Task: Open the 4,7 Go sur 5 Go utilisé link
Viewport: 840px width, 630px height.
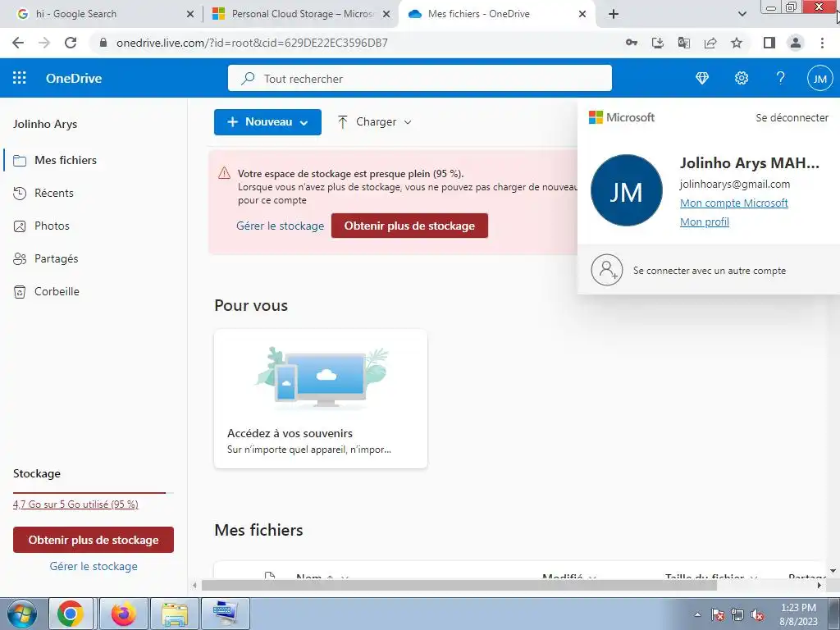Action: tap(75, 504)
